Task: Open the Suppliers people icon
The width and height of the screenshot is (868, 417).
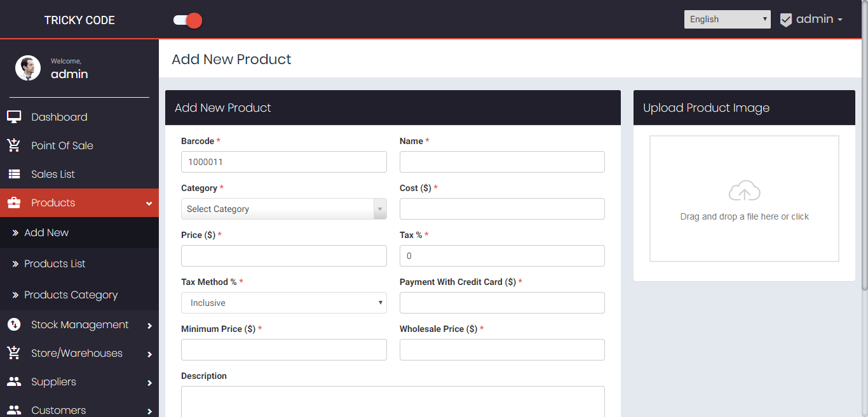Action: coord(14,381)
